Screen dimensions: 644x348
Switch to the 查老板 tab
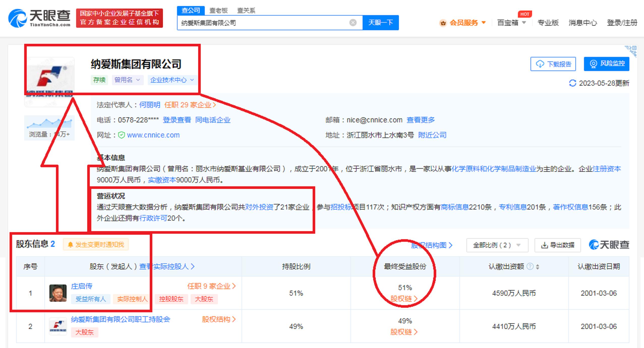coord(218,11)
